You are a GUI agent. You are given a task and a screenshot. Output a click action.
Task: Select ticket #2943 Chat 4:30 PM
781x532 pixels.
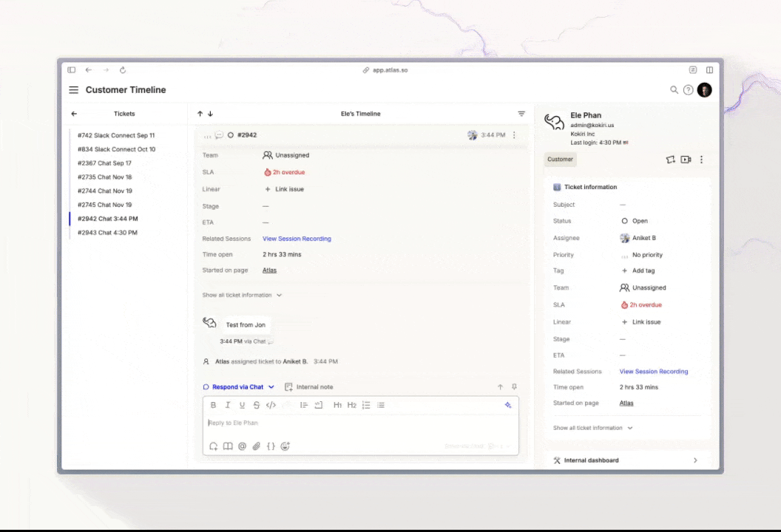tap(107, 233)
